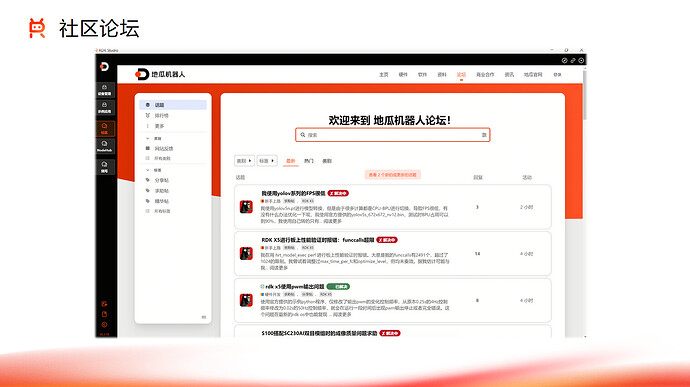This screenshot has width=690, height=387.
Task: Open 硬件 in top navigation
Action: (403, 74)
